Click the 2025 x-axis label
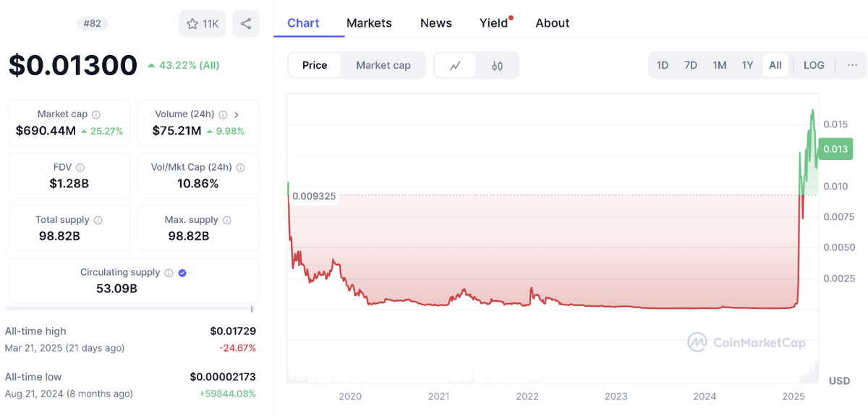Image resolution: width=868 pixels, height=416 pixels. pos(793,396)
